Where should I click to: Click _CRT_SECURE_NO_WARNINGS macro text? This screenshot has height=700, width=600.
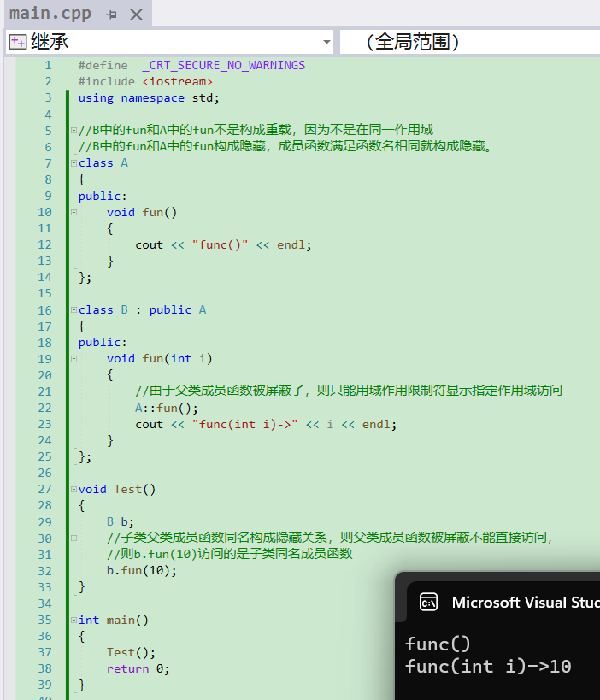[x=224, y=66]
